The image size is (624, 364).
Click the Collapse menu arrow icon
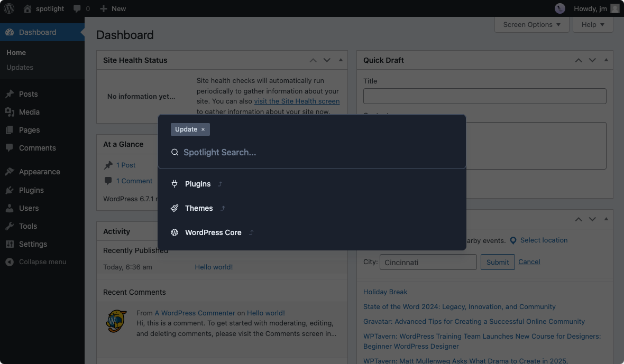click(x=10, y=262)
